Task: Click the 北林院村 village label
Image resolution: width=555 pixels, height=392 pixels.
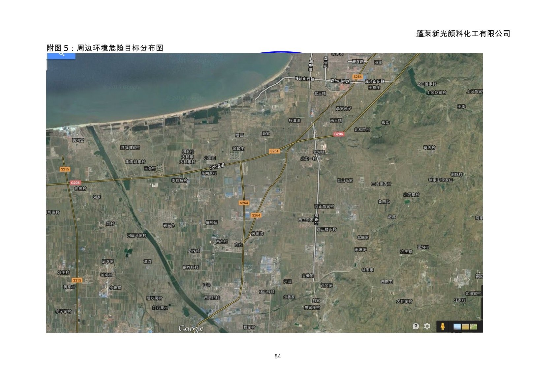Action: 362,130
